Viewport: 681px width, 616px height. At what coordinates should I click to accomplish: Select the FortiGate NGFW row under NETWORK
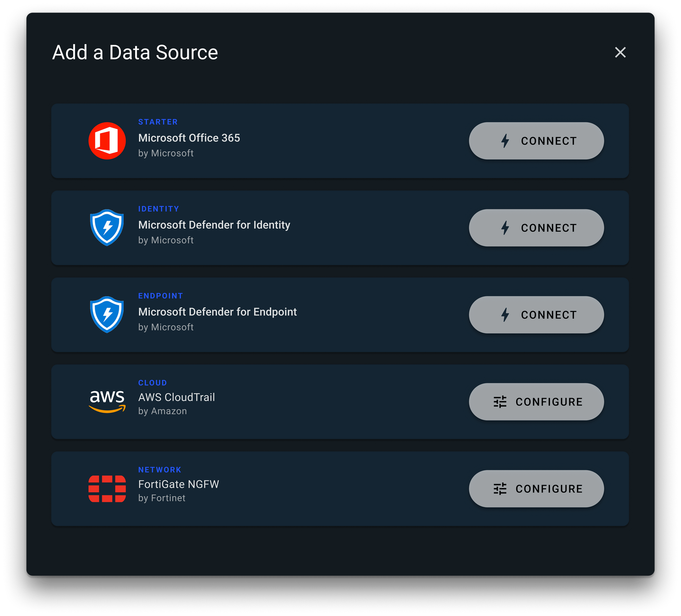click(x=306, y=489)
